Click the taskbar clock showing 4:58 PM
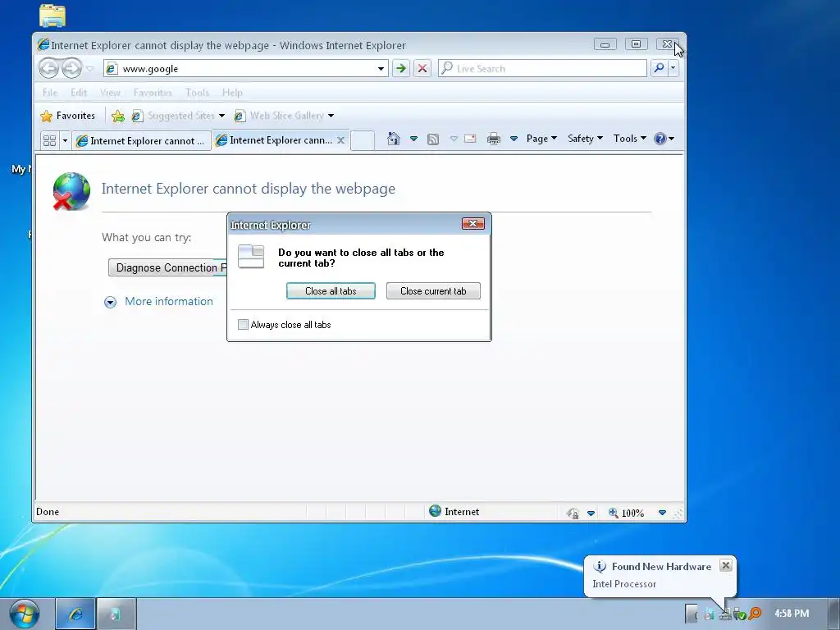840x630 pixels. pyautogui.click(x=792, y=614)
